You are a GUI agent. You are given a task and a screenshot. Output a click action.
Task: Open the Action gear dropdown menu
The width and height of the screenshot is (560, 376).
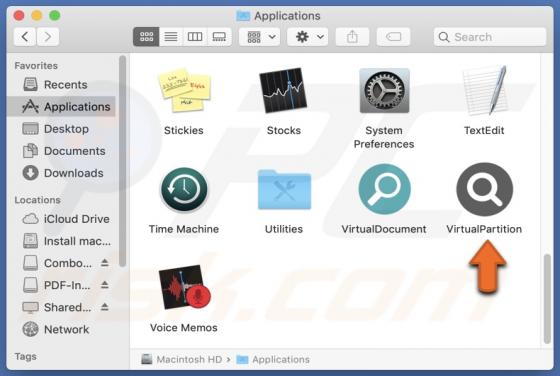(x=308, y=37)
